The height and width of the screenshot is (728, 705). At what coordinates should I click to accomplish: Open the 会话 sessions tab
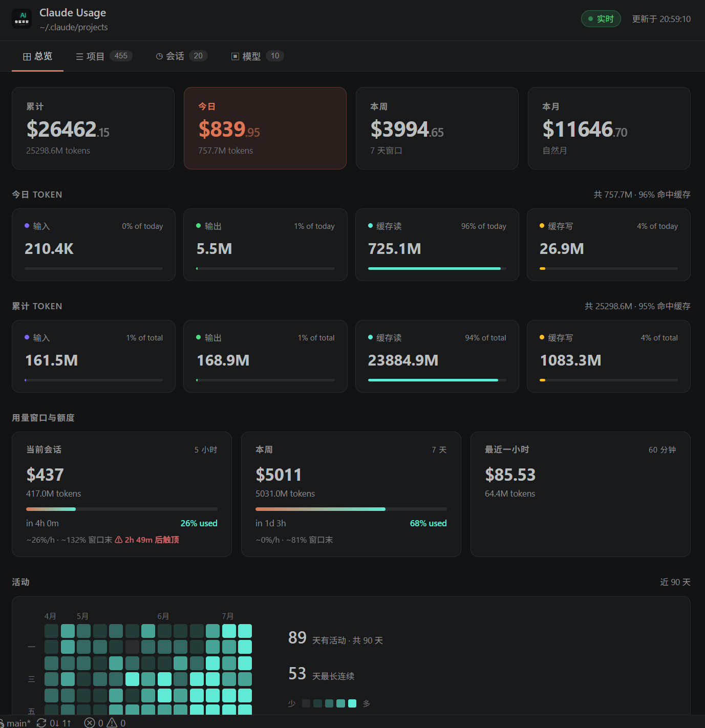click(182, 56)
